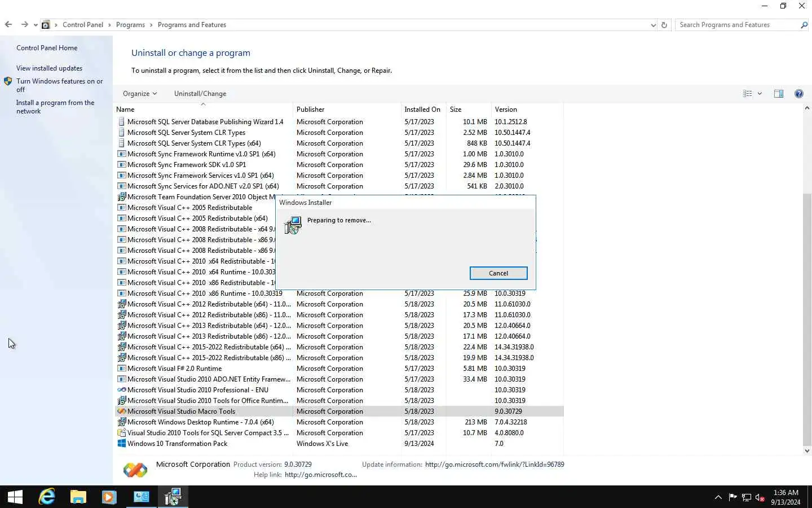Image resolution: width=812 pixels, height=508 pixels.
Task: Select the 14.34.31938.0 version cell for x86
Action: pos(514,358)
